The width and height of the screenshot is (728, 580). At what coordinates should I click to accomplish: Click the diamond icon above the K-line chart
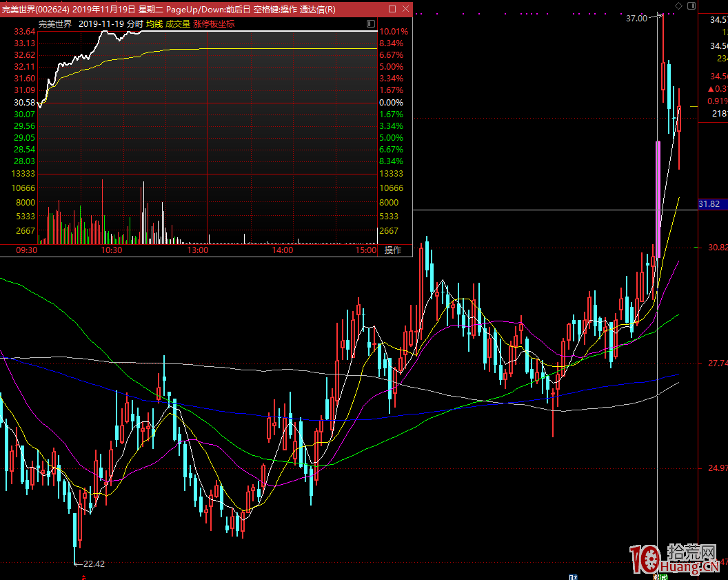tap(678, 6)
